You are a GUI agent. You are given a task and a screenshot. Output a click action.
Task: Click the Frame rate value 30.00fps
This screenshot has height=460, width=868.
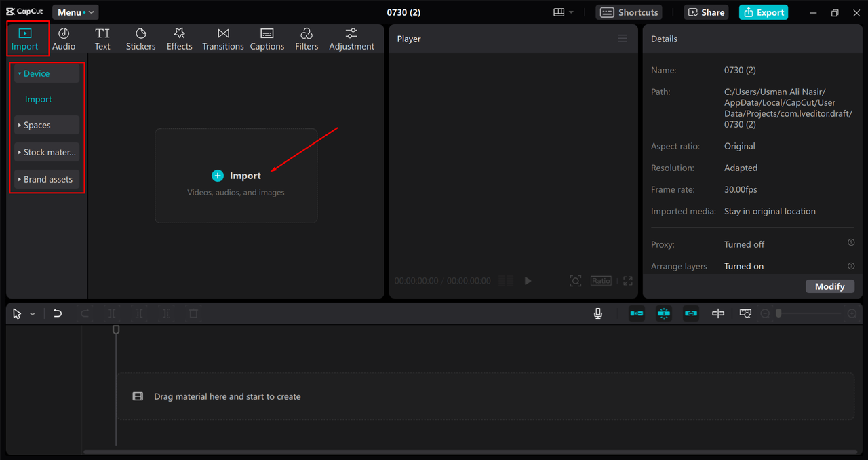point(742,189)
